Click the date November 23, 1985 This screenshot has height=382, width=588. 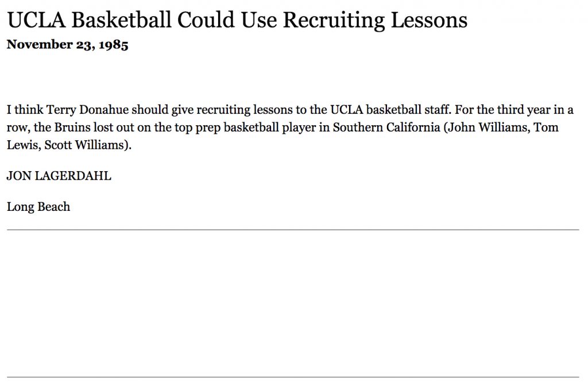coord(68,45)
